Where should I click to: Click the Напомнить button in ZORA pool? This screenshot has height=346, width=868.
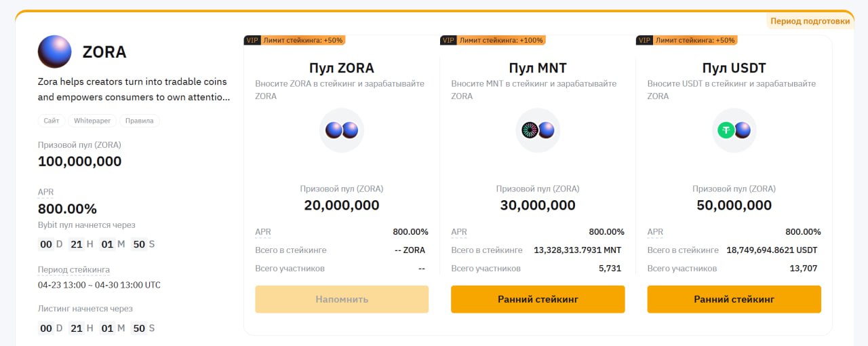pos(342,299)
